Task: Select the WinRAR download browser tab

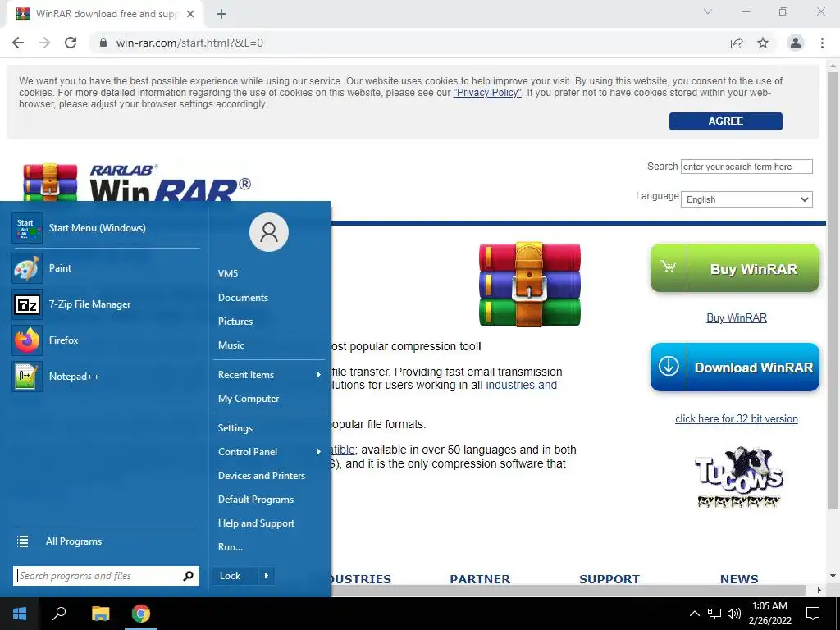Action: tap(105, 15)
